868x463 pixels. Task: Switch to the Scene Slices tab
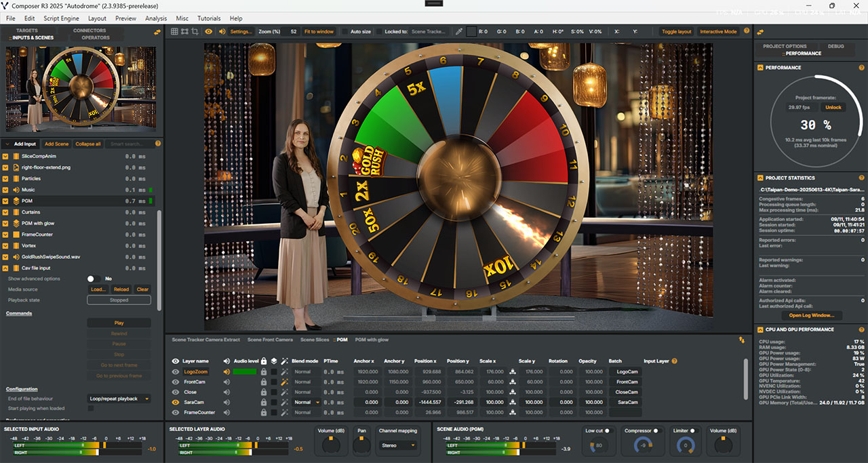click(x=314, y=340)
